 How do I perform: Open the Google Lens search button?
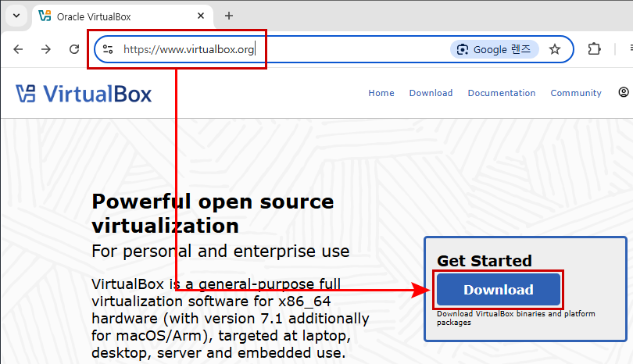494,49
